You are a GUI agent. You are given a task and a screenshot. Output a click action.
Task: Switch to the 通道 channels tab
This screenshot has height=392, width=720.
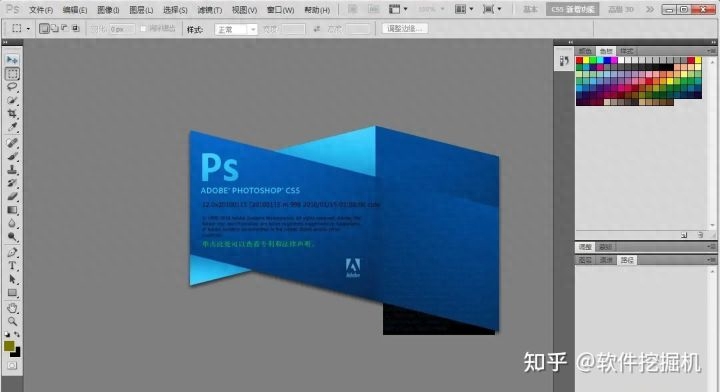[606, 260]
